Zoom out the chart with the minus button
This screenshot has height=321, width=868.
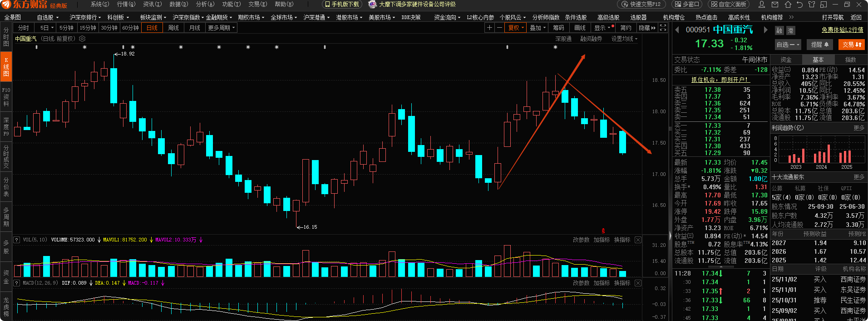coord(499,28)
